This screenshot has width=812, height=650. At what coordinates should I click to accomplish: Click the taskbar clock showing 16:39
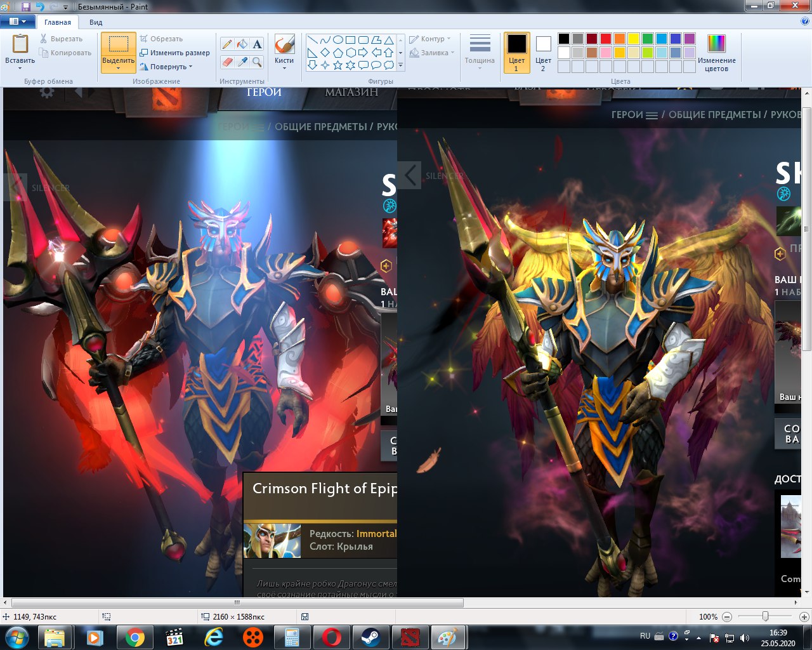[778, 637]
